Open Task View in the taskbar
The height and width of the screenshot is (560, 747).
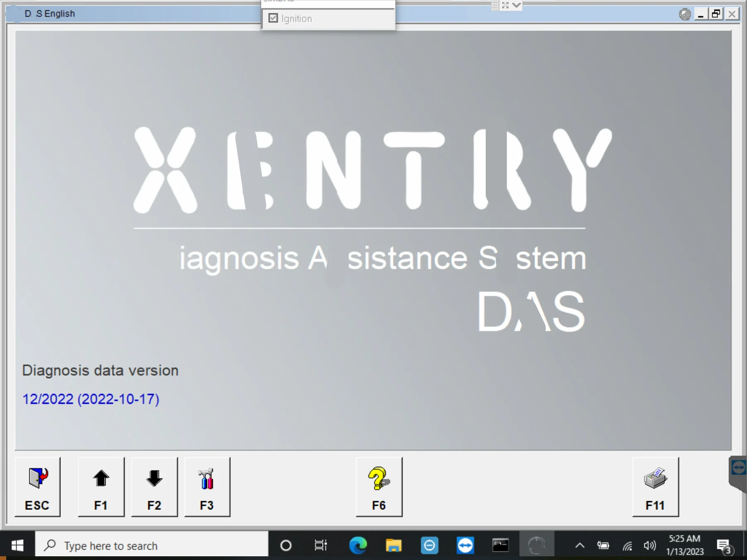click(321, 546)
